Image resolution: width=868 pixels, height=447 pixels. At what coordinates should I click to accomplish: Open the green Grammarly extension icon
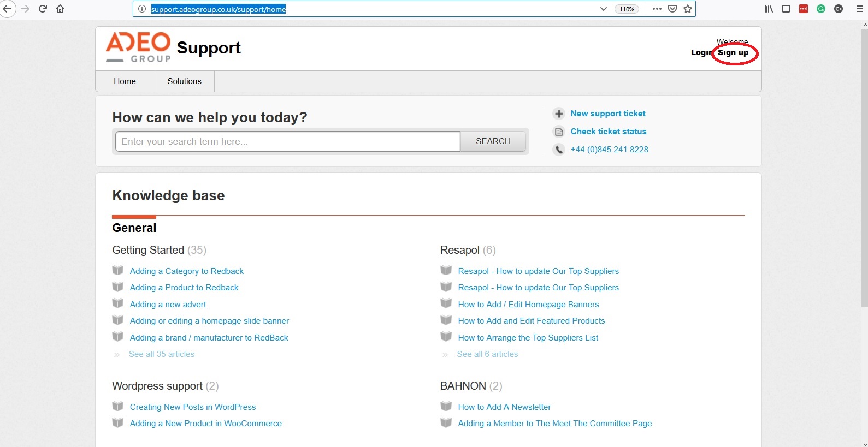pyautogui.click(x=821, y=9)
